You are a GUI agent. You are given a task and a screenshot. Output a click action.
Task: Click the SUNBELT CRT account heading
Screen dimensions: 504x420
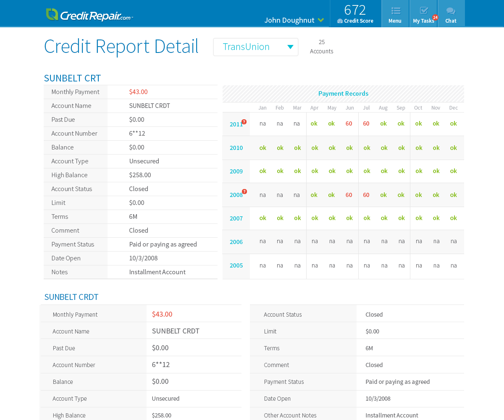[x=73, y=78]
